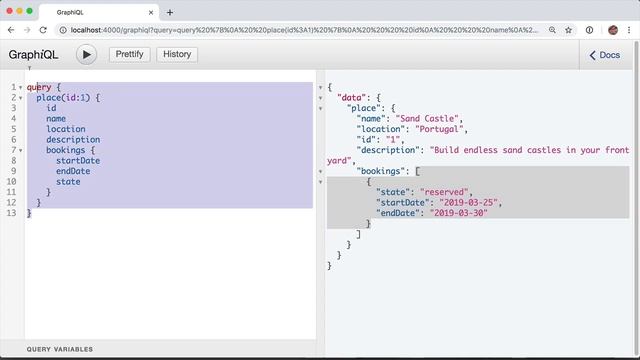Click the 'query' keyword on line 1

tap(39, 87)
